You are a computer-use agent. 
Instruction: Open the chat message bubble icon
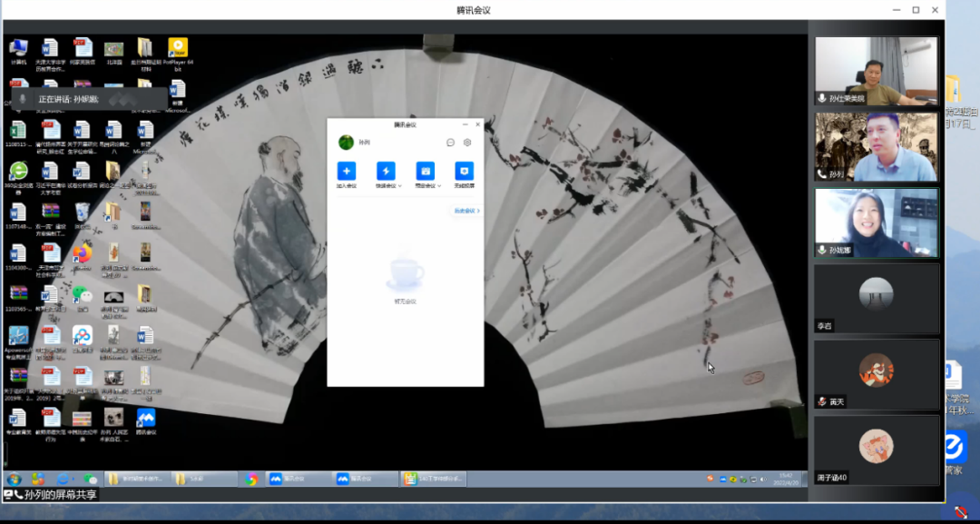click(x=451, y=143)
